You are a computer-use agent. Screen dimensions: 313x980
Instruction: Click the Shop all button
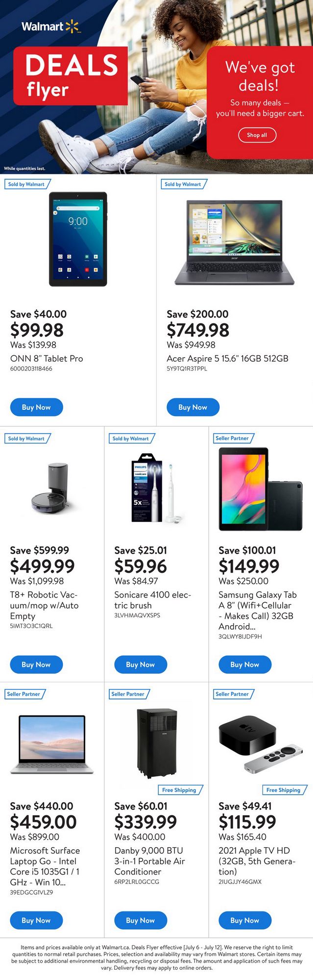(257, 135)
